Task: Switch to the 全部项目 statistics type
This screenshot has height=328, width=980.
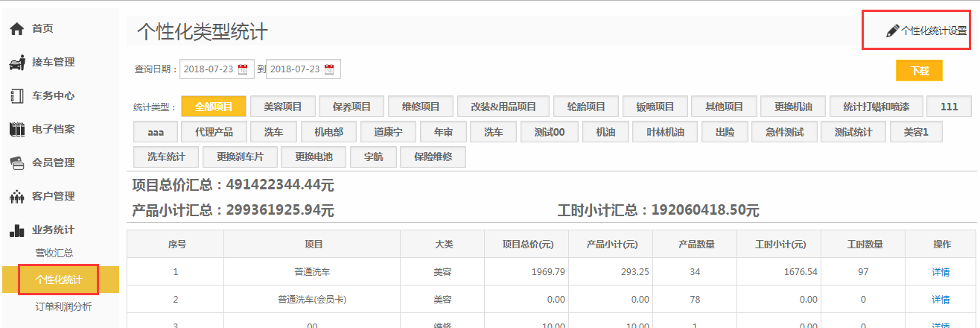Action: pos(214,107)
